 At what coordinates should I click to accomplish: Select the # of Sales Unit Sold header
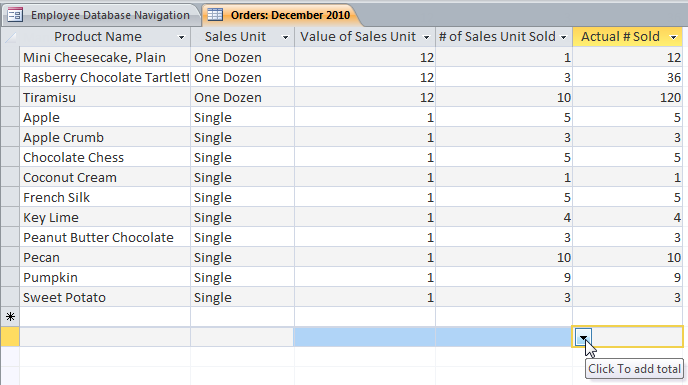(504, 37)
